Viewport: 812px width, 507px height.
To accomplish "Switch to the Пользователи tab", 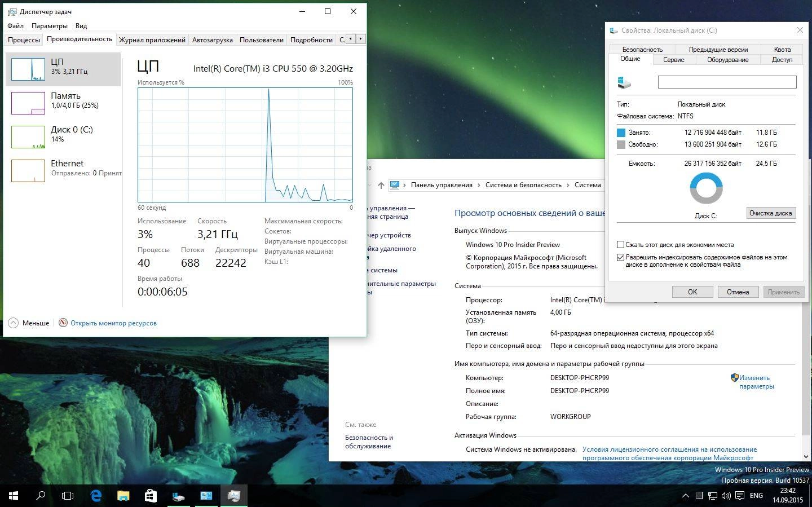I will (262, 40).
